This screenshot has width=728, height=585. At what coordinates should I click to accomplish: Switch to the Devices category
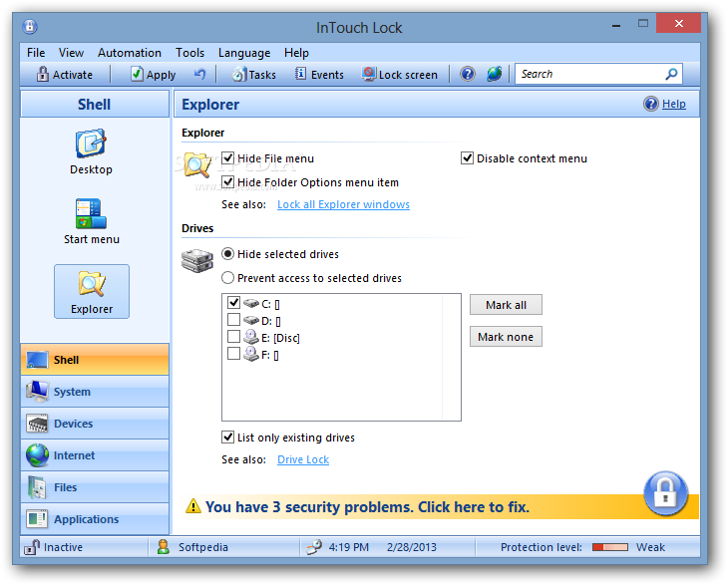(95, 424)
